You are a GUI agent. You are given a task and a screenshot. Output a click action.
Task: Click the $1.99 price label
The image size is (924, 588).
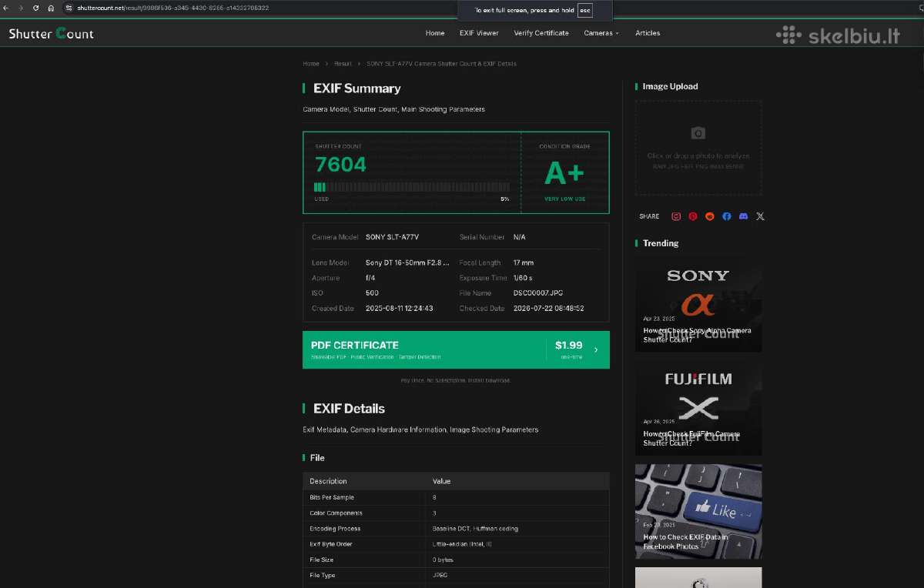tap(568, 346)
